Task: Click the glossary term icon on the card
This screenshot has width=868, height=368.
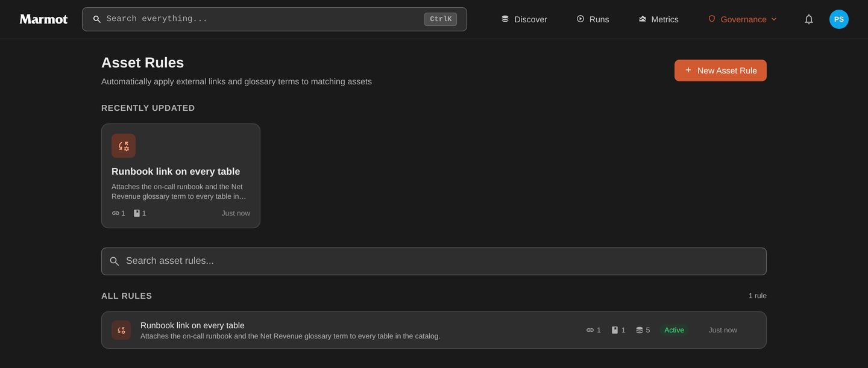Action: pyautogui.click(x=137, y=213)
